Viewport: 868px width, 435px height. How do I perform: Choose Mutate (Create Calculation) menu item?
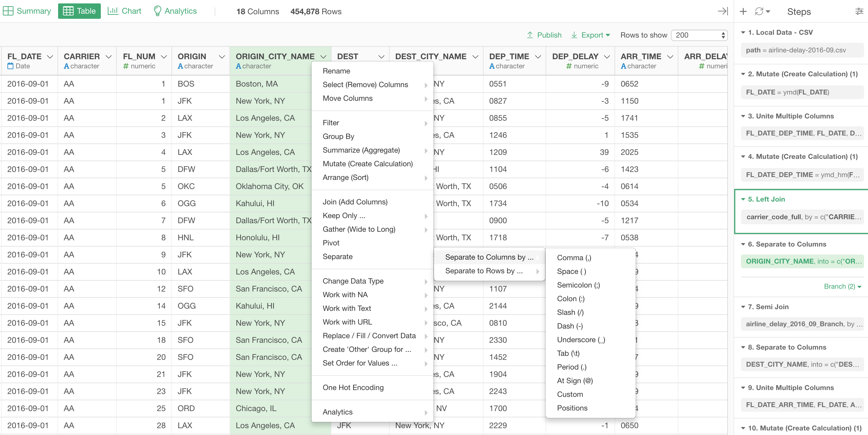click(x=372, y=164)
